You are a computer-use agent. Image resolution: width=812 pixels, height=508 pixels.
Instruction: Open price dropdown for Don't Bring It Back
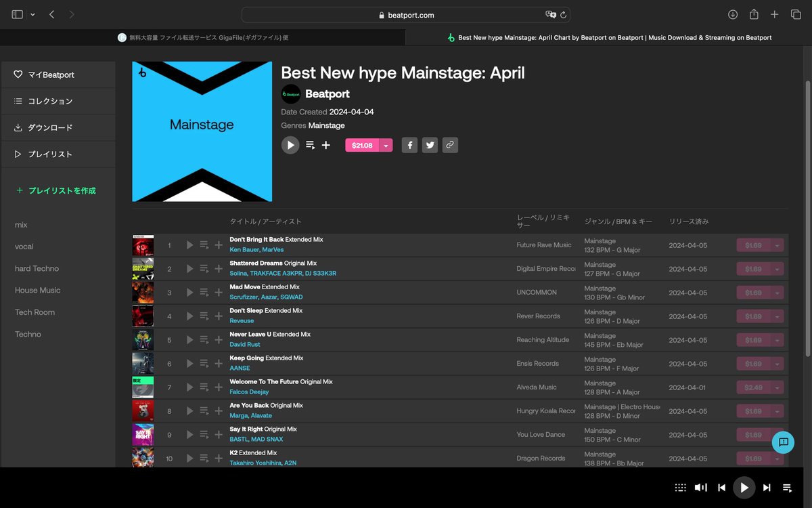[777, 245]
